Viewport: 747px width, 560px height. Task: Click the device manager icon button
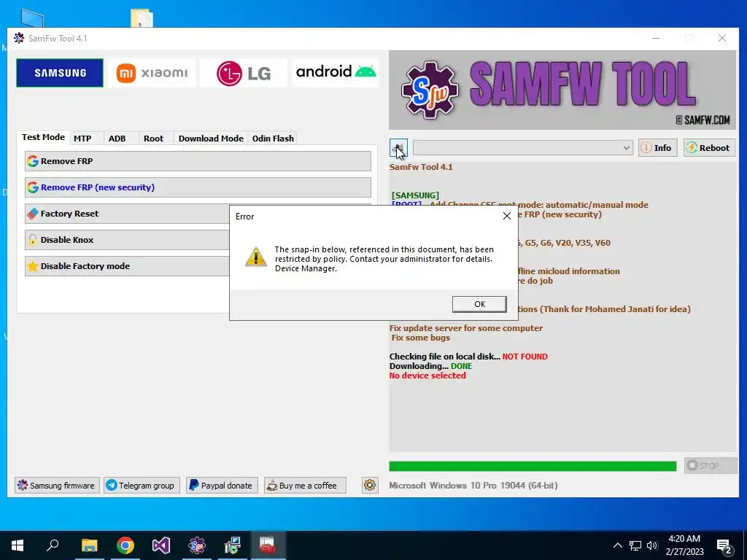point(398,147)
